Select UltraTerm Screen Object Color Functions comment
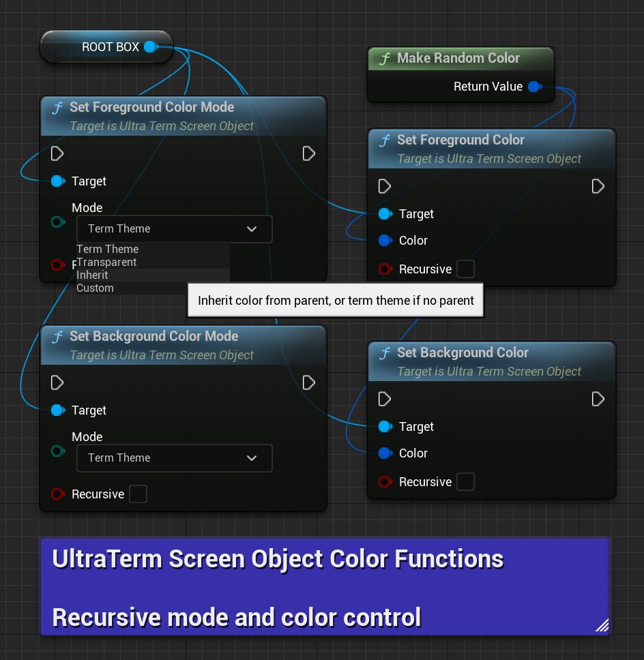This screenshot has height=660, width=644. 278,559
